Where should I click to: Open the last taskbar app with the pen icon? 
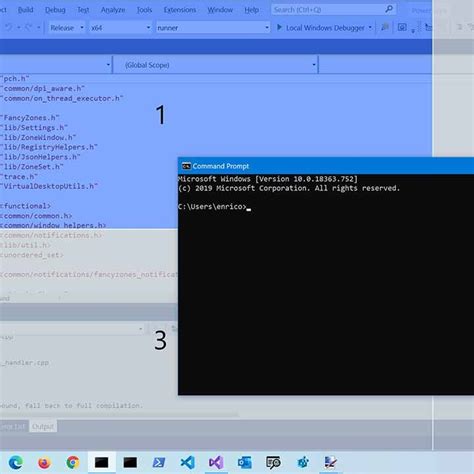click(331, 462)
